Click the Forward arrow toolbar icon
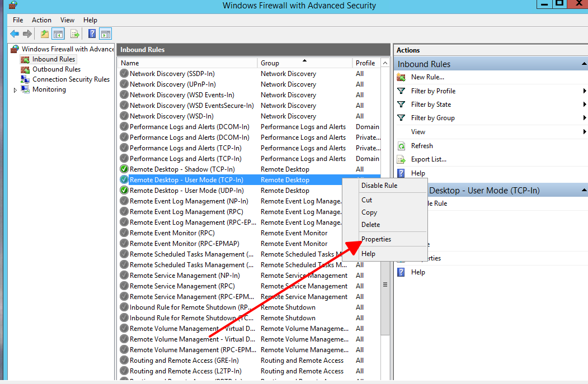The image size is (588, 384). (x=27, y=34)
